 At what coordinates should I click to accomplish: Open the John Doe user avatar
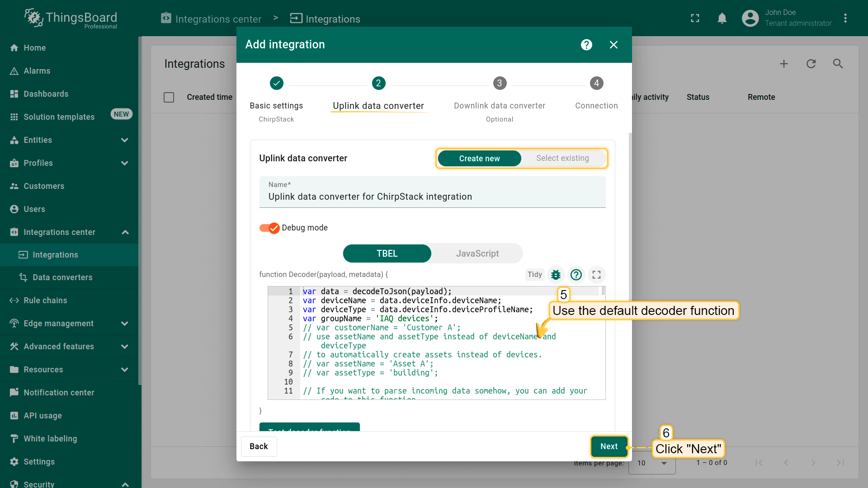pyautogui.click(x=750, y=19)
